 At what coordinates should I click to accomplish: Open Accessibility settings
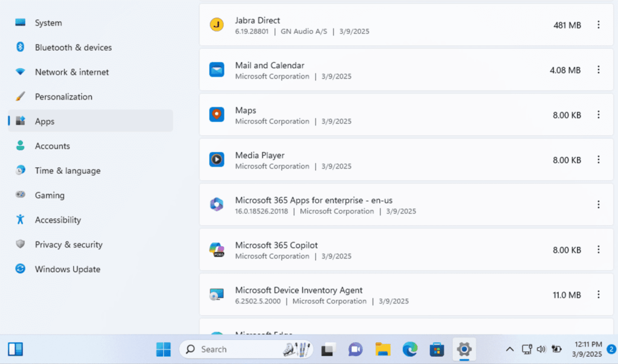pyautogui.click(x=57, y=220)
